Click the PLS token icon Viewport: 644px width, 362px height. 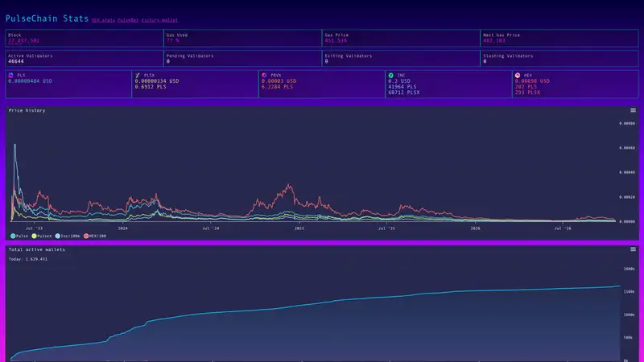coord(11,76)
